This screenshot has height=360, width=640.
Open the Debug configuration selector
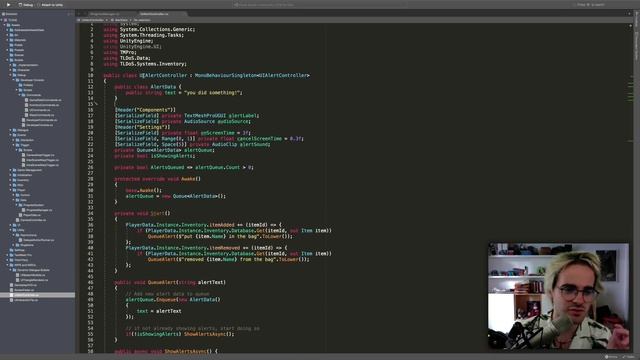(26, 5)
